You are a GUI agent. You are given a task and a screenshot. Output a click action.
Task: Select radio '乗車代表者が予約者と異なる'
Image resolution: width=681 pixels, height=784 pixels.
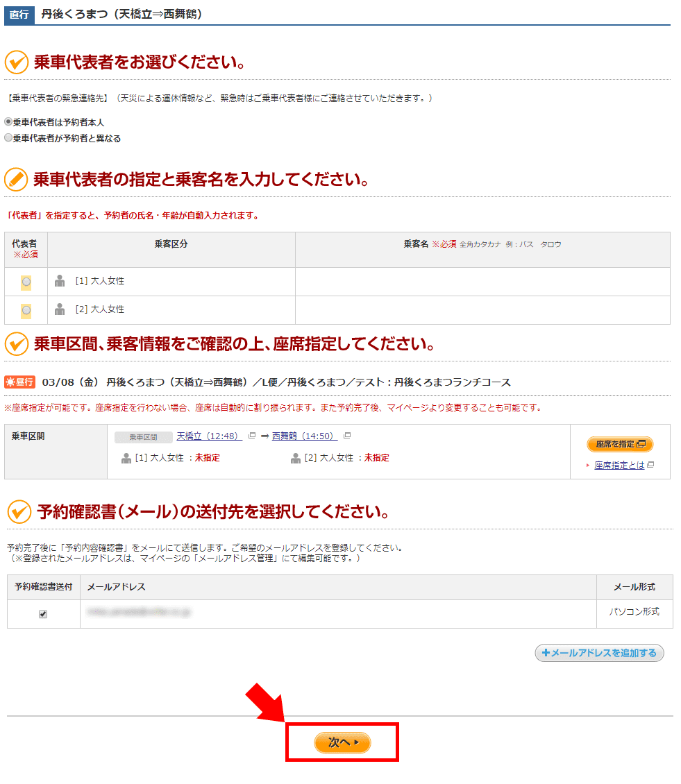[9, 138]
